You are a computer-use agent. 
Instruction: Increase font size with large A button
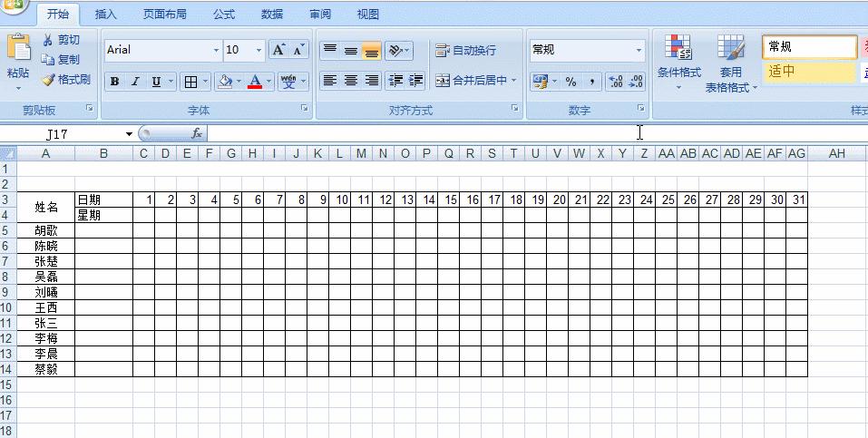(278, 50)
